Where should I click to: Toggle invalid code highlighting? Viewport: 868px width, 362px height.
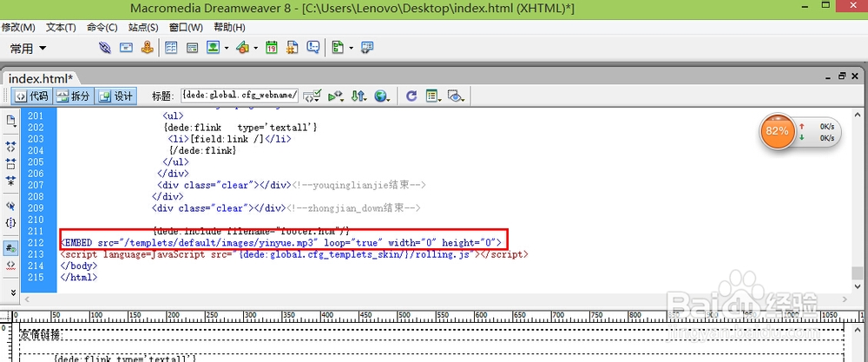tap(11, 265)
